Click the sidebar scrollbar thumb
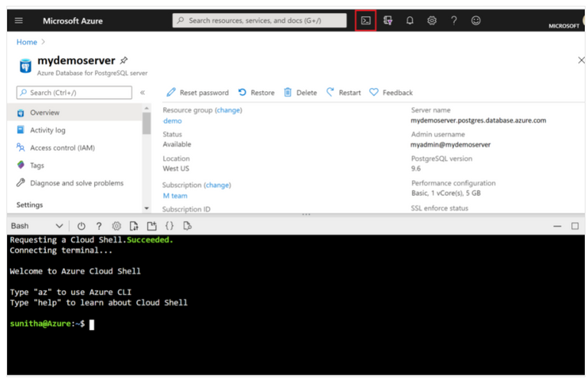 [x=147, y=123]
